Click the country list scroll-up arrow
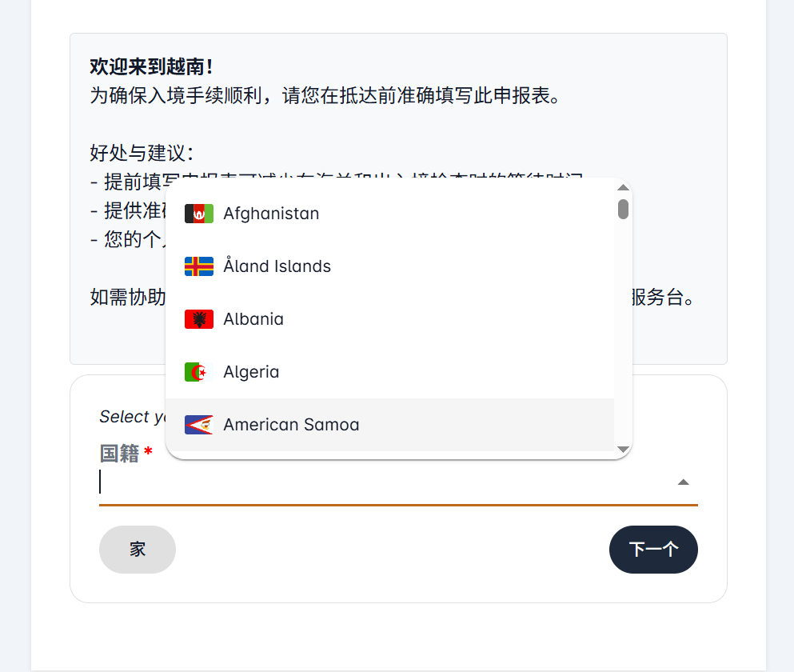This screenshot has width=794, height=672. point(624,188)
